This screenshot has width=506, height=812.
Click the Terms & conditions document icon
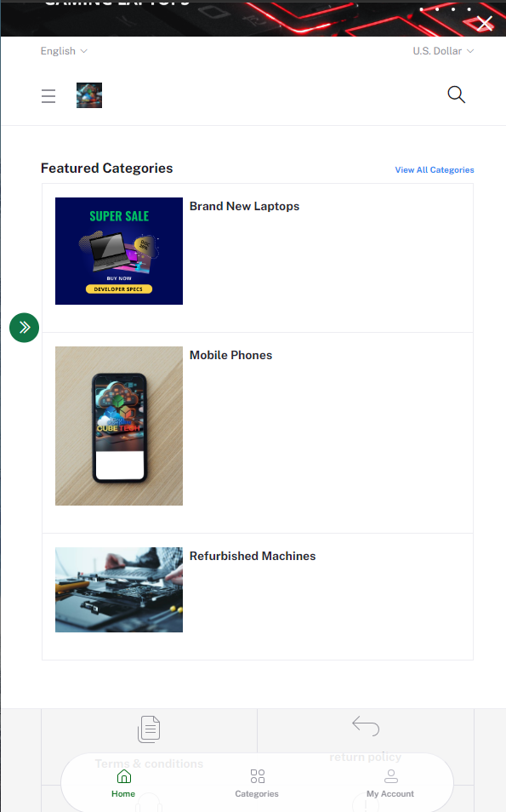[149, 729]
